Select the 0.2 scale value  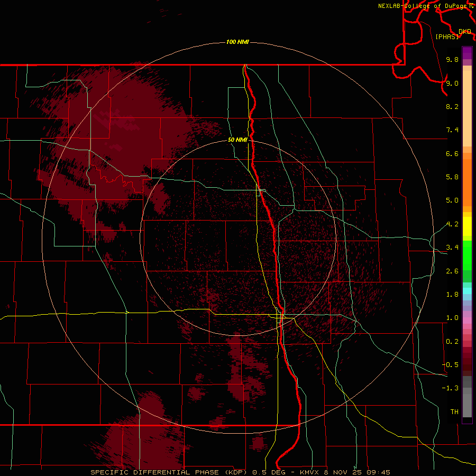tap(452, 342)
